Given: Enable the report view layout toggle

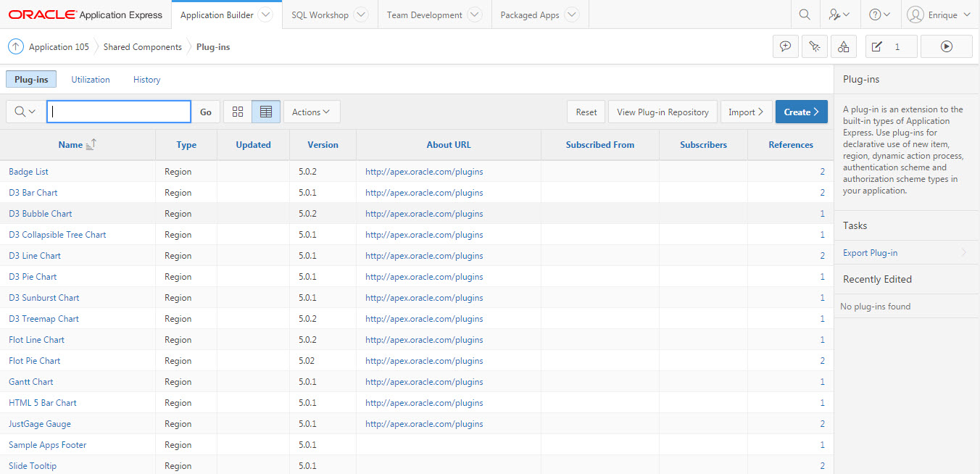Looking at the screenshot, I should (265, 112).
